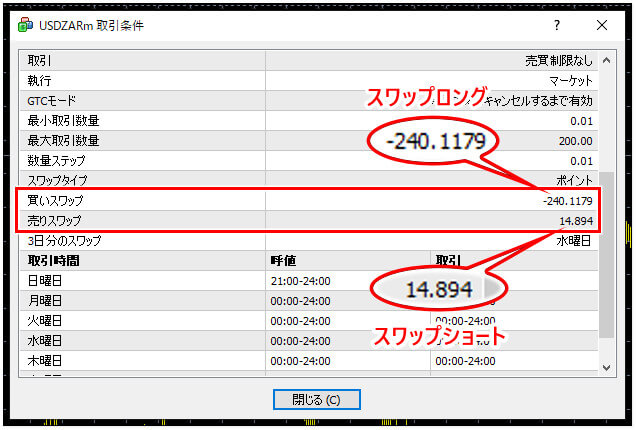Click the USDZARm dialog title icon
Image resolution: width=636 pixels, height=430 pixels.
click(x=25, y=25)
